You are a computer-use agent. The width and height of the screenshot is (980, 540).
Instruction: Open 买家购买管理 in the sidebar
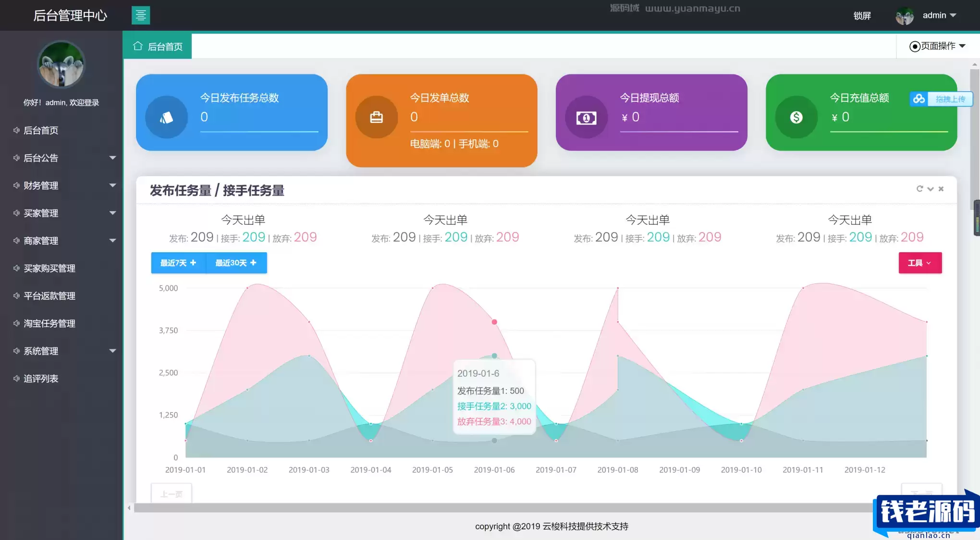pyautogui.click(x=49, y=268)
